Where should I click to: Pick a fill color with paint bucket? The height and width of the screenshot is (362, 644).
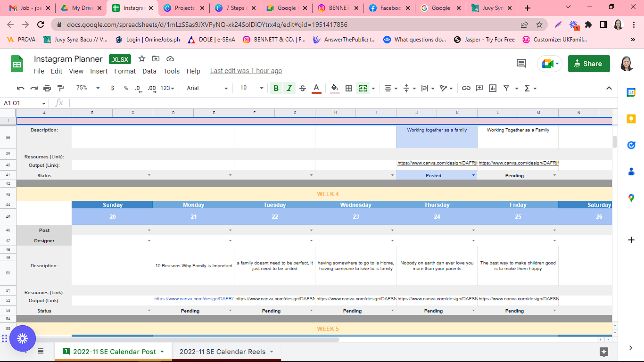coord(335,88)
